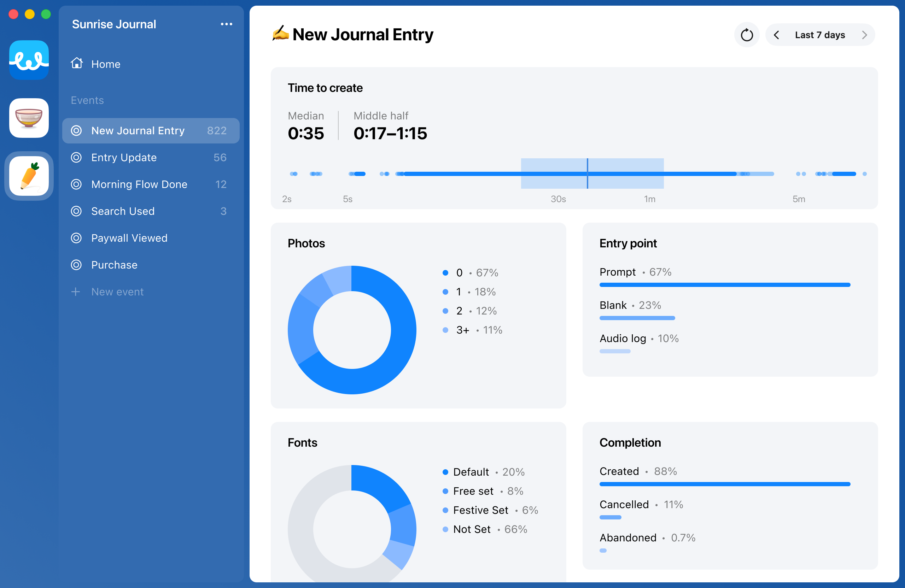
Task: Click the Prompt 67% progress bar
Action: click(x=725, y=285)
